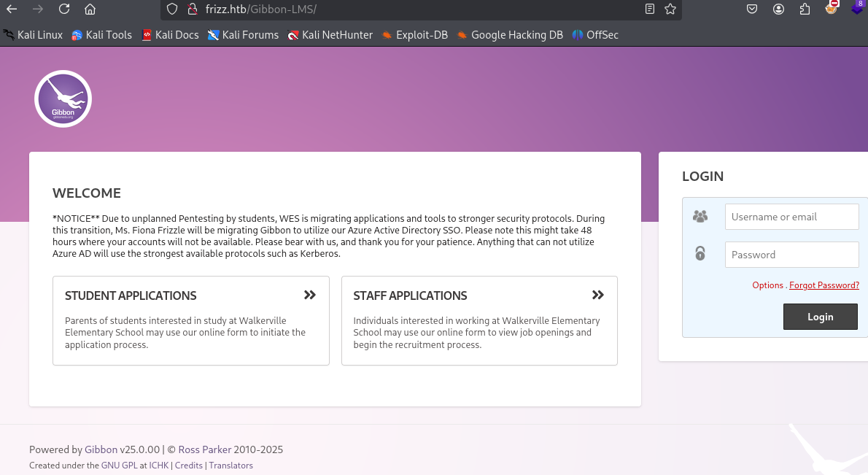Toggle reader view icon in address bar

point(650,9)
